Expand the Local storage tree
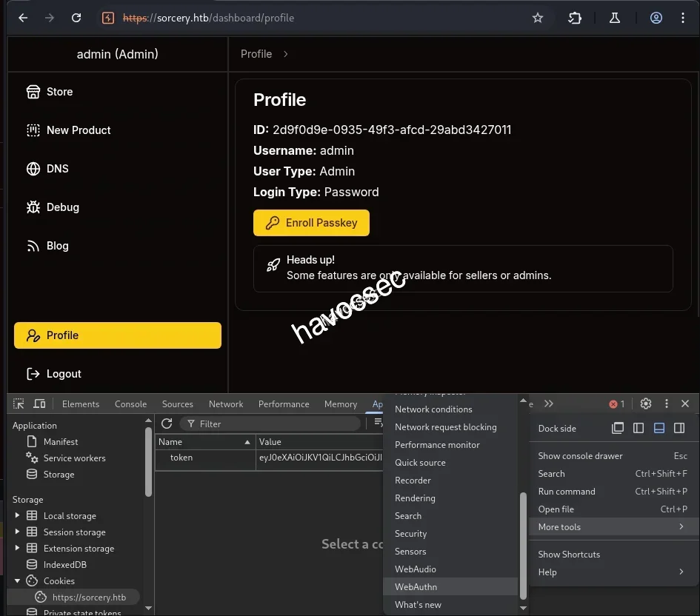The image size is (700, 616). (18, 515)
